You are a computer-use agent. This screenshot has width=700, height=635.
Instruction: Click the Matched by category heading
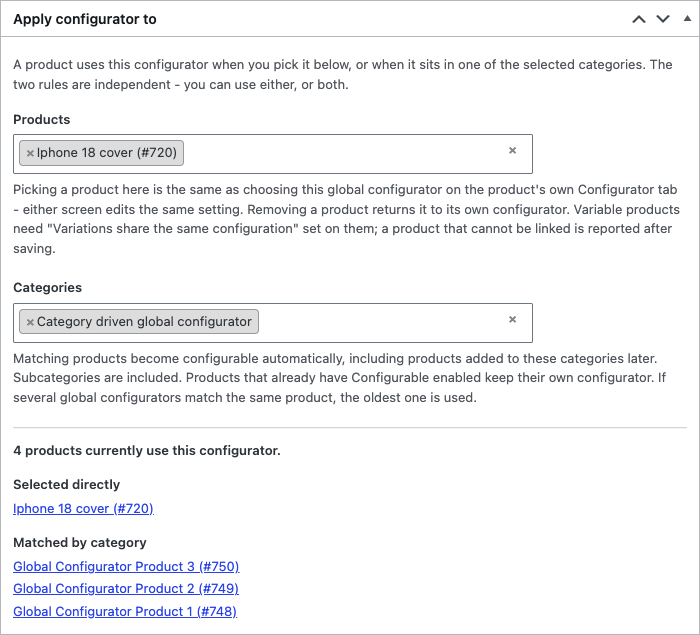[x=80, y=543]
